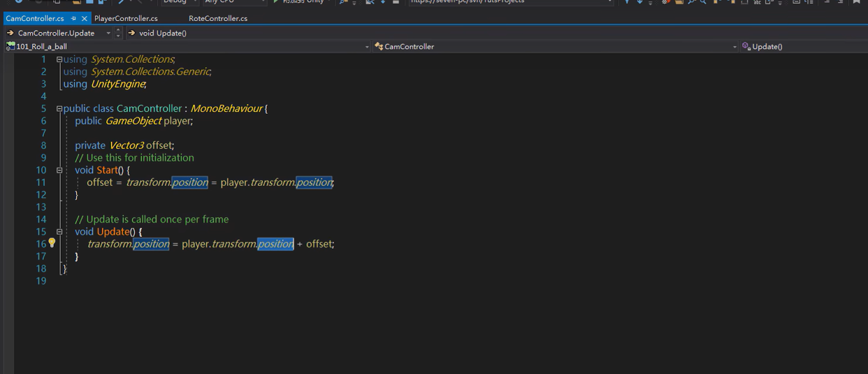This screenshot has width=868, height=374.
Task: Close the CamController.cs tab
Action: [84, 18]
